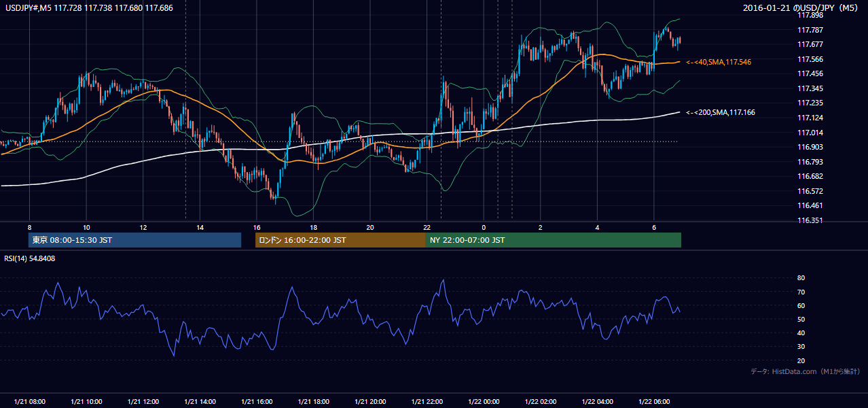Click the RSI(14) 54.8408 indicator label

click(30, 258)
